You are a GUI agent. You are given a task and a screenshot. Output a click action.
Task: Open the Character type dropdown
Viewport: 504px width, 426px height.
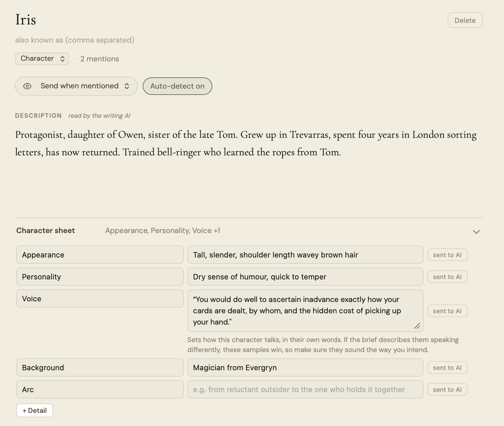coord(42,59)
